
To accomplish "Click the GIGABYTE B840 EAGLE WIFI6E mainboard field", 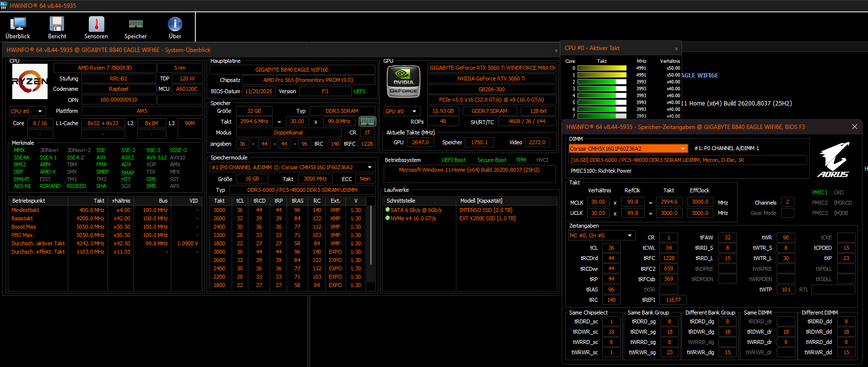I will [292, 70].
